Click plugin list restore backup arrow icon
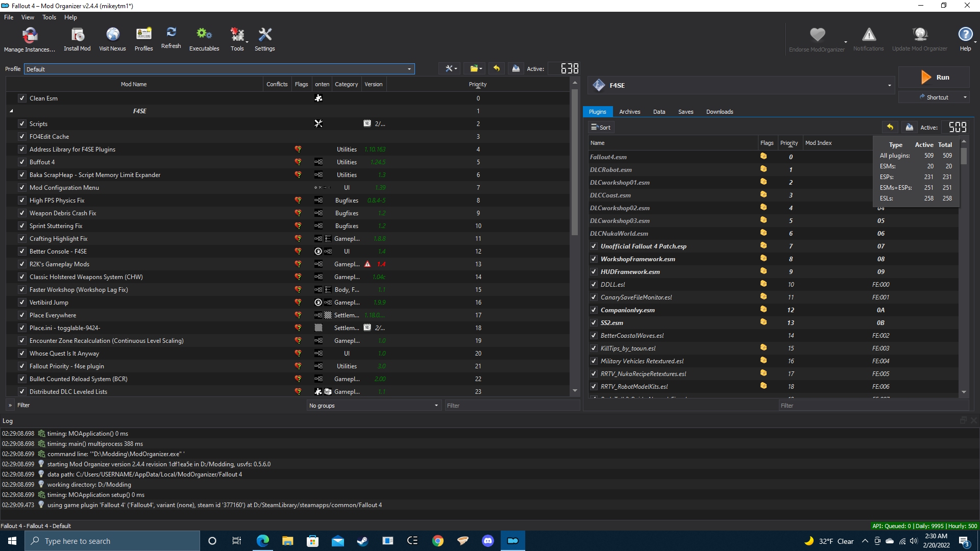 point(890,127)
